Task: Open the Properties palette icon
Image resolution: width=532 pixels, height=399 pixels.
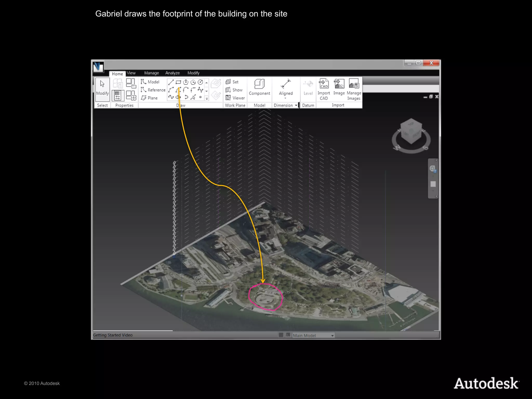Action: tap(118, 95)
